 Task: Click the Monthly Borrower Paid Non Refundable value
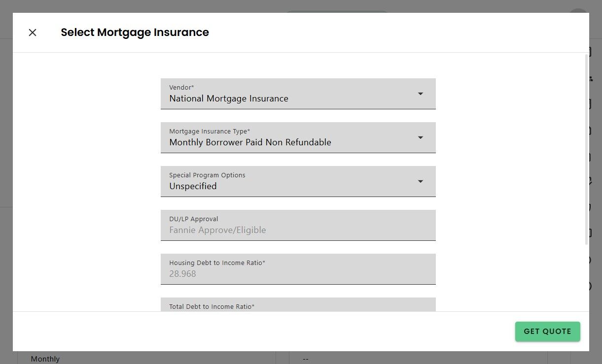pyautogui.click(x=250, y=142)
